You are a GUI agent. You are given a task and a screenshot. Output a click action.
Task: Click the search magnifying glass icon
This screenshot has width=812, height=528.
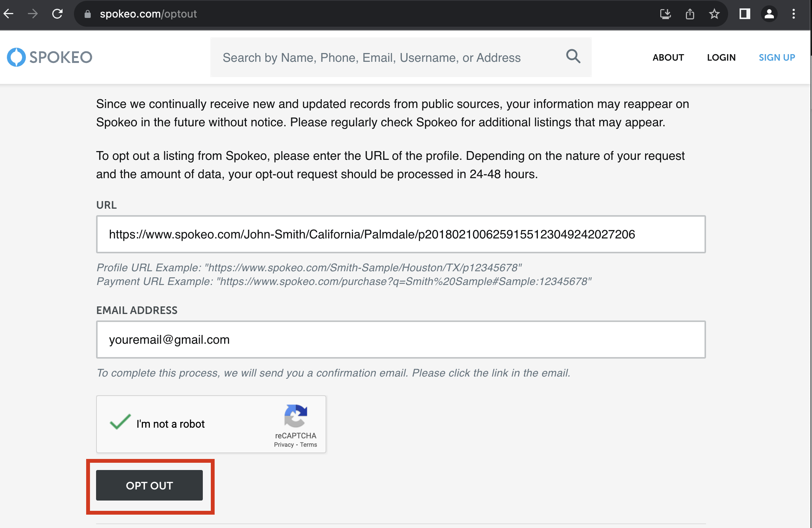tap(573, 57)
